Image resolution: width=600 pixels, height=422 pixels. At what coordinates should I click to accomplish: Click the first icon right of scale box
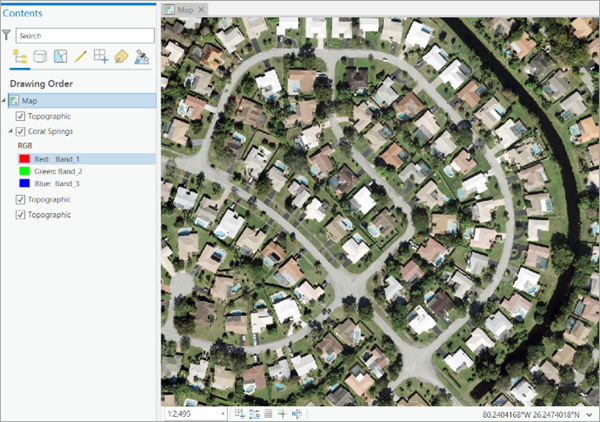(240, 413)
